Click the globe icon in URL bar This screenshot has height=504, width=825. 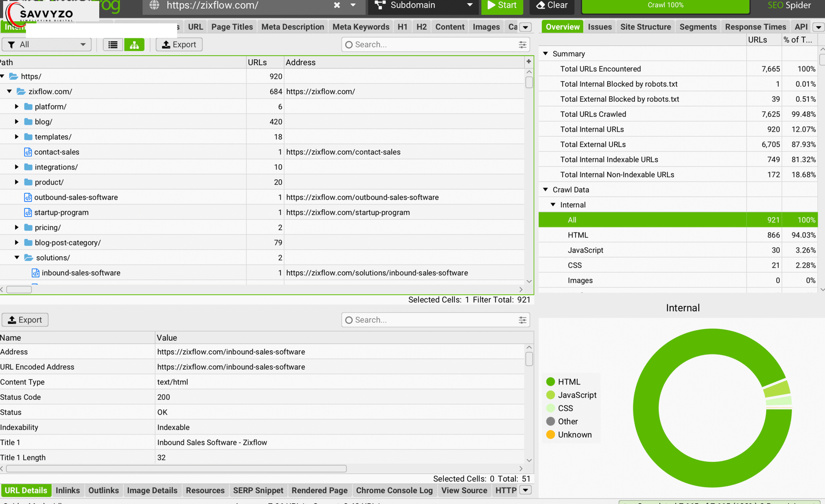pyautogui.click(x=154, y=5)
